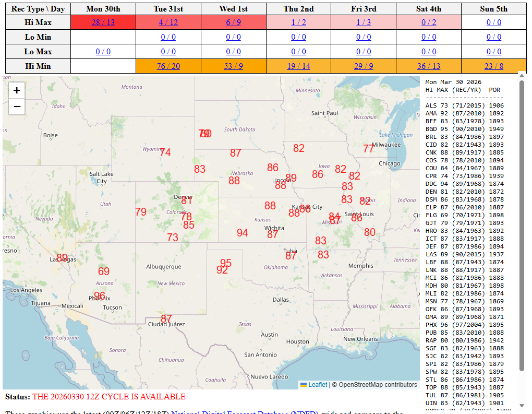The image size is (532, 414).
Task: Open Hi Min 19 / 14 for Thursday 2nd
Action: [298, 66]
